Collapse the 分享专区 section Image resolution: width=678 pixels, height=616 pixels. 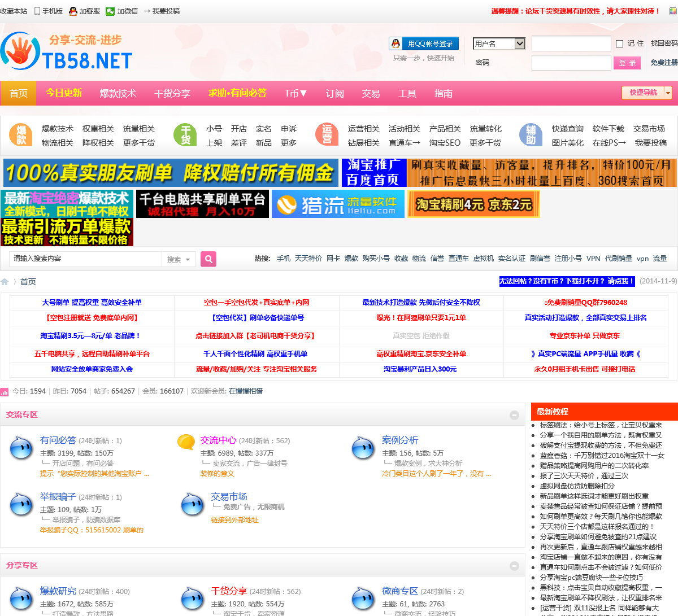coord(514,566)
